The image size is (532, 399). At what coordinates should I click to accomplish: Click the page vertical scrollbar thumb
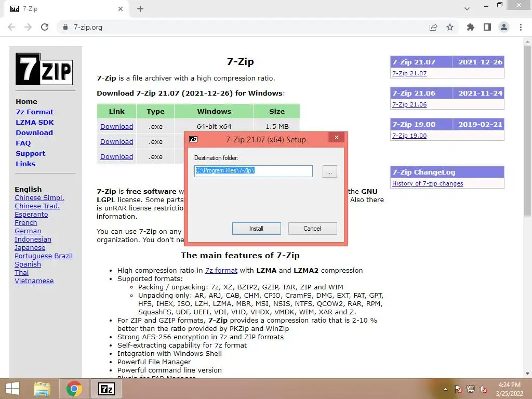pyautogui.click(x=527, y=130)
